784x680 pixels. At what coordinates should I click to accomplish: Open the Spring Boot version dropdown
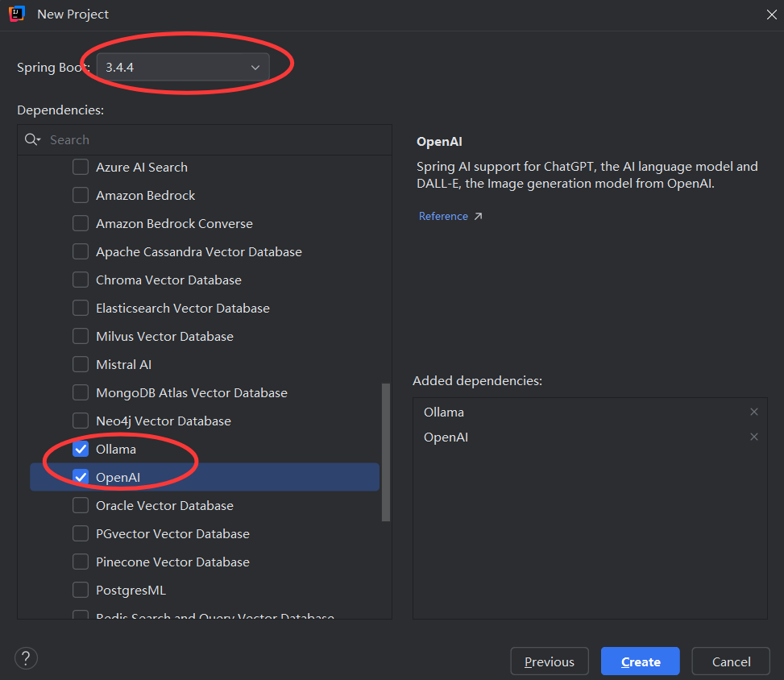point(183,67)
